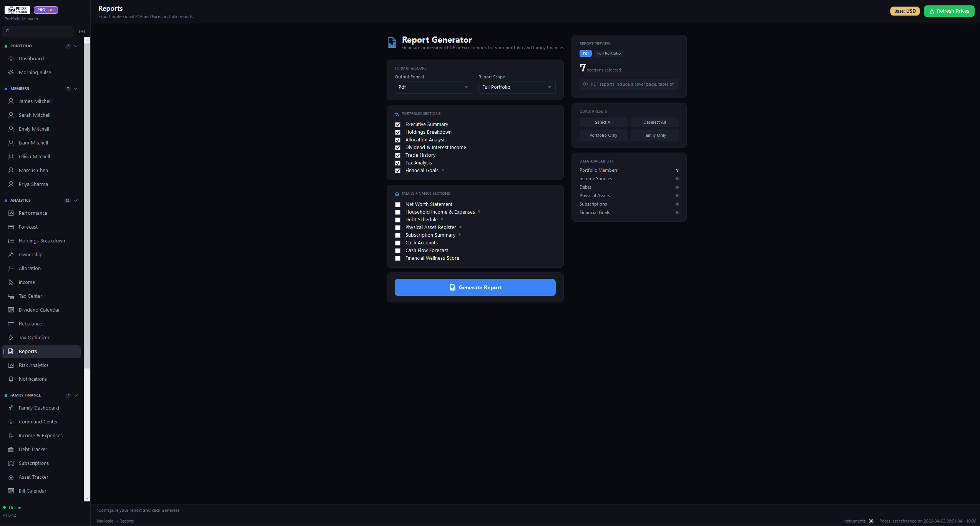Click the Generate Report button
980x526 pixels.
[x=475, y=287]
